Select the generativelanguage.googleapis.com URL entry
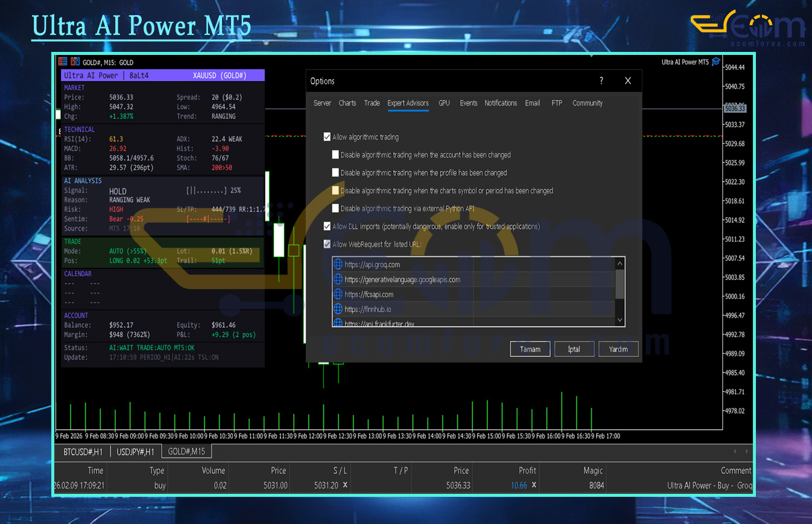 click(402, 280)
